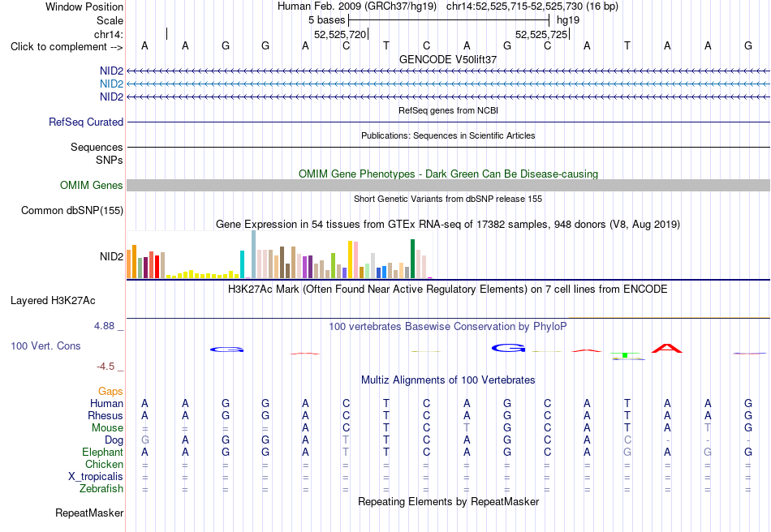Click the RepeatMasker track label
The width and height of the screenshot is (771, 532).
(x=89, y=513)
